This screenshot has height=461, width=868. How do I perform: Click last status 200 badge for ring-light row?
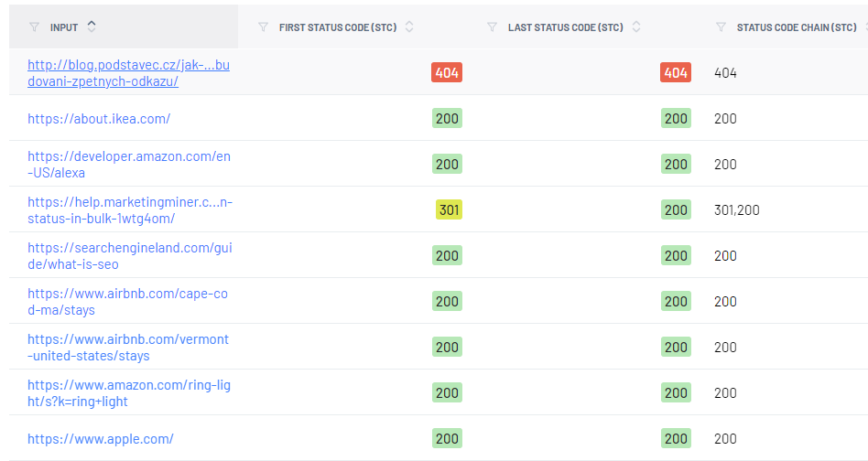coord(676,393)
